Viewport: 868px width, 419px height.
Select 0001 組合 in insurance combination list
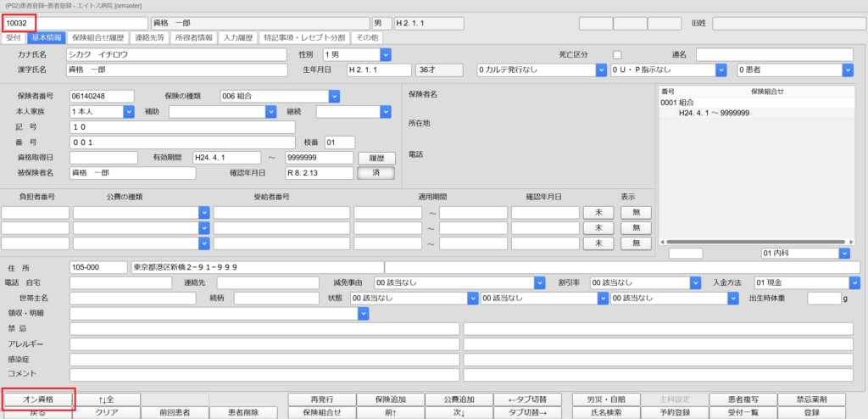tap(678, 103)
